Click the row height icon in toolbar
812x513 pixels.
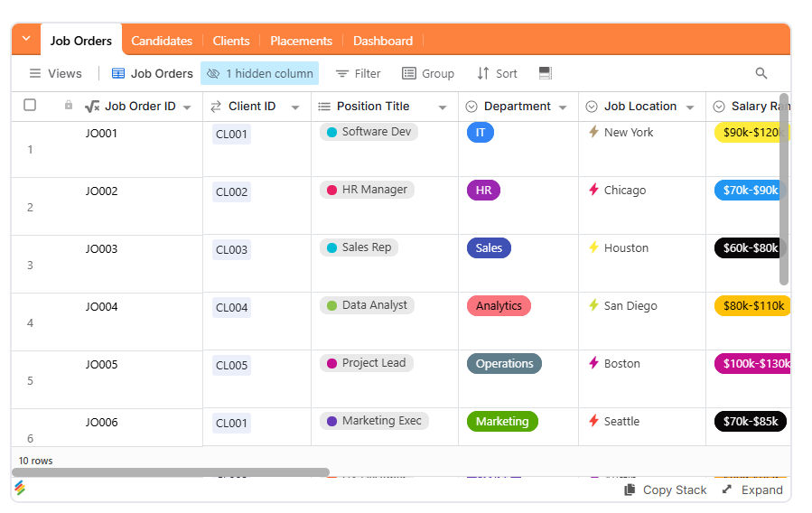[546, 73]
